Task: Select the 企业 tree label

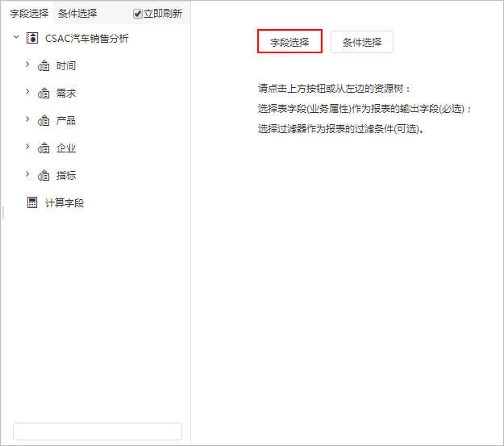Action: point(66,148)
